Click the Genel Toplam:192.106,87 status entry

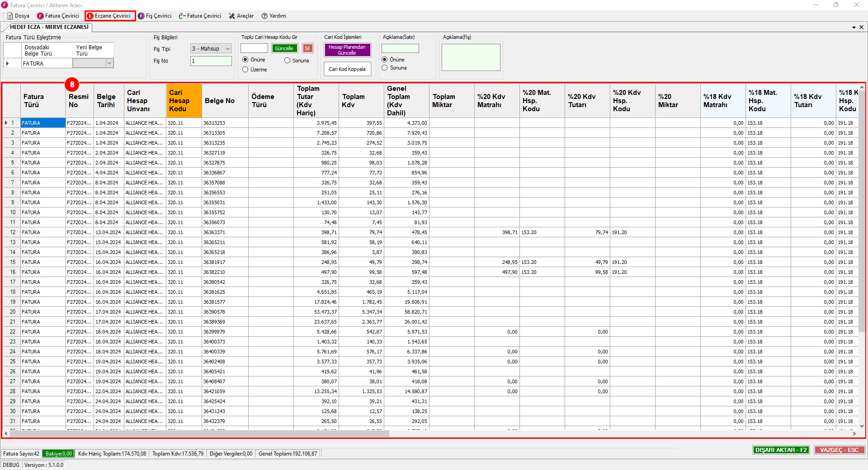[288, 454]
